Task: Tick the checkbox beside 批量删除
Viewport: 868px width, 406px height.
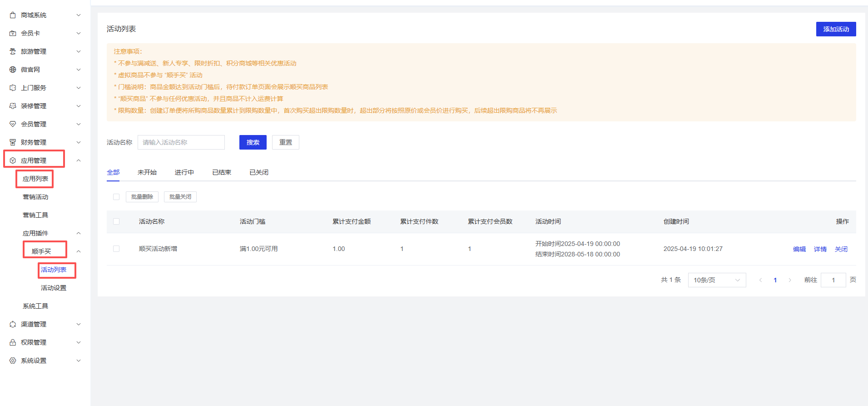Action: pos(116,197)
